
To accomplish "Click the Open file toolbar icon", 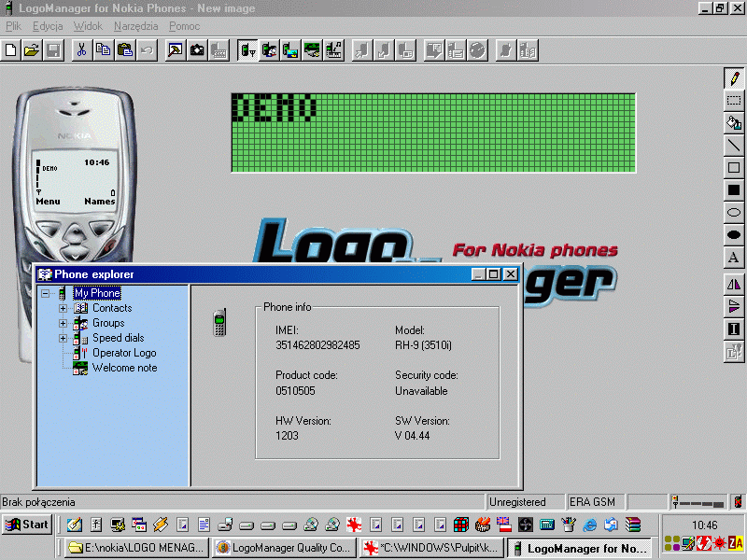I will 33,50.
